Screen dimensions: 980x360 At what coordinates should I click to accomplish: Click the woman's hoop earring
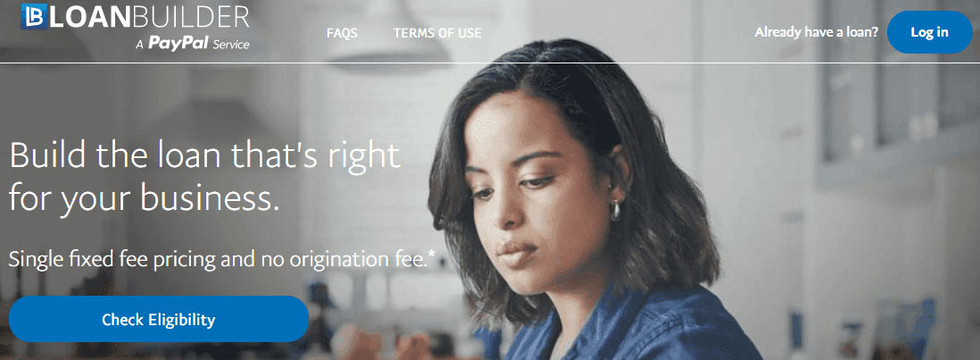click(x=616, y=211)
